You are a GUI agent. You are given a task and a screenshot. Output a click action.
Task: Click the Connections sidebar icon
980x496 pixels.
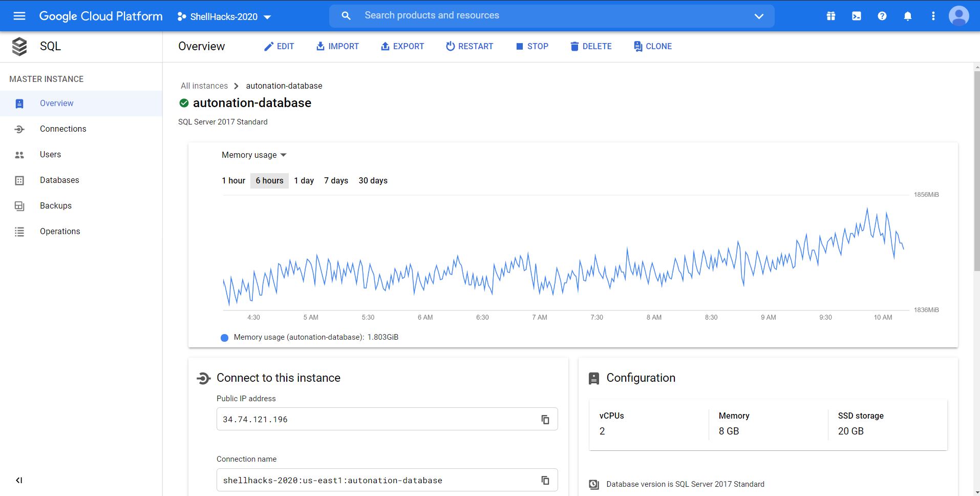[19, 129]
